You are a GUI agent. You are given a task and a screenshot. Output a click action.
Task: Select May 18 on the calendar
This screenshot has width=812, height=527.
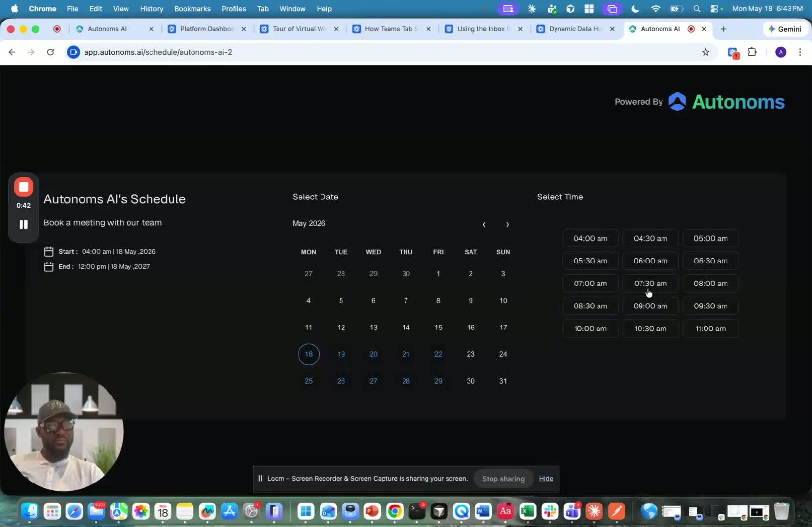(x=309, y=354)
